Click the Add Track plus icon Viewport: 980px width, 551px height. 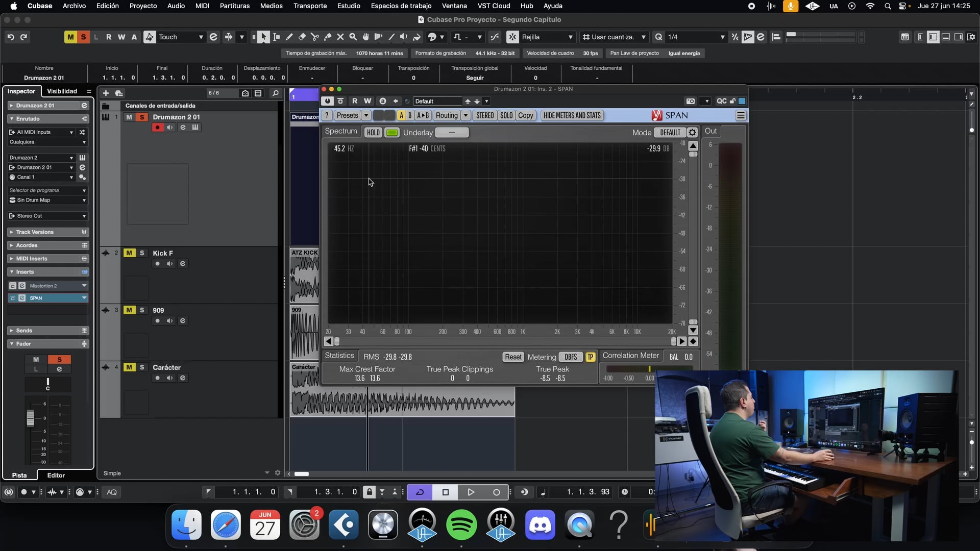point(106,93)
